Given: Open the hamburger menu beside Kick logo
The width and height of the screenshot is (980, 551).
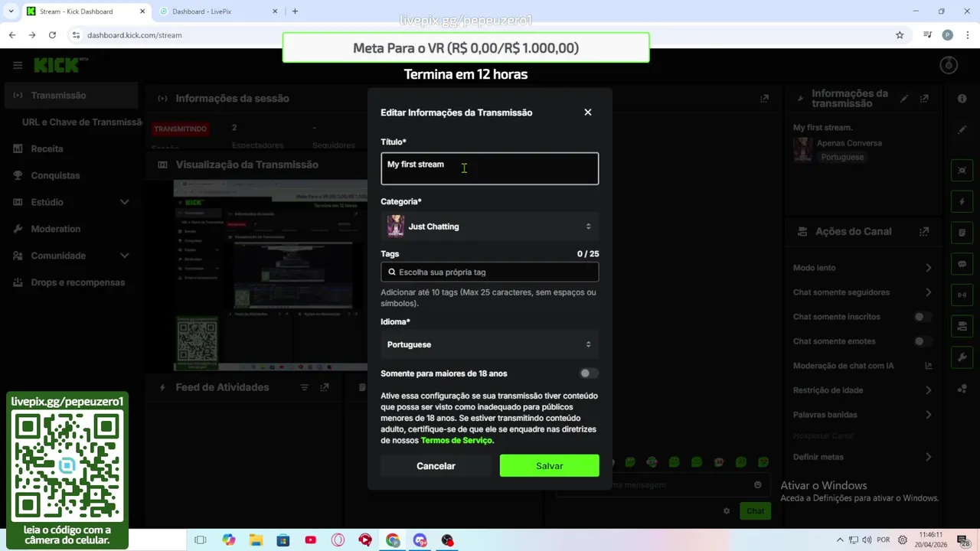Looking at the screenshot, I should pos(18,66).
